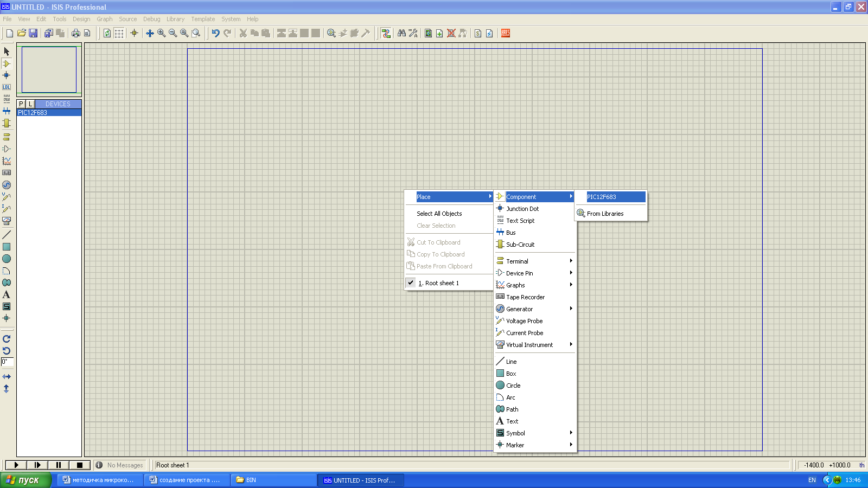Stop the simulation
Screen dimensions: 868x488
[79, 465]
